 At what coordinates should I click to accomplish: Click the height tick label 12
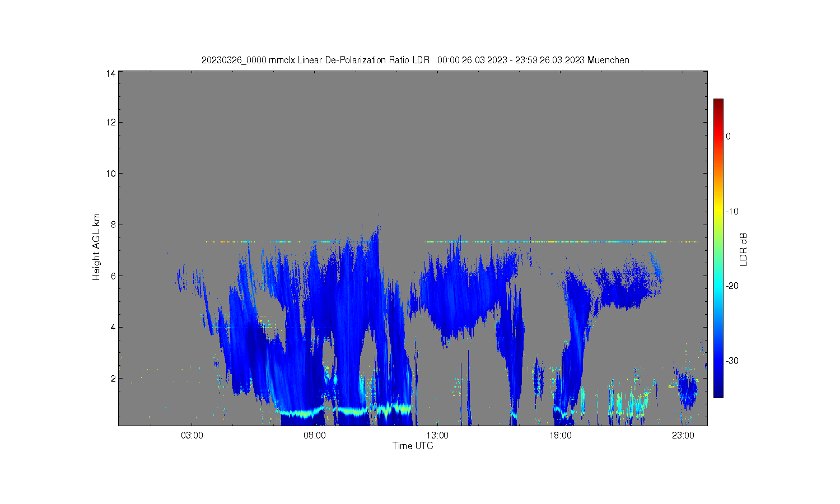pos(111,122)
